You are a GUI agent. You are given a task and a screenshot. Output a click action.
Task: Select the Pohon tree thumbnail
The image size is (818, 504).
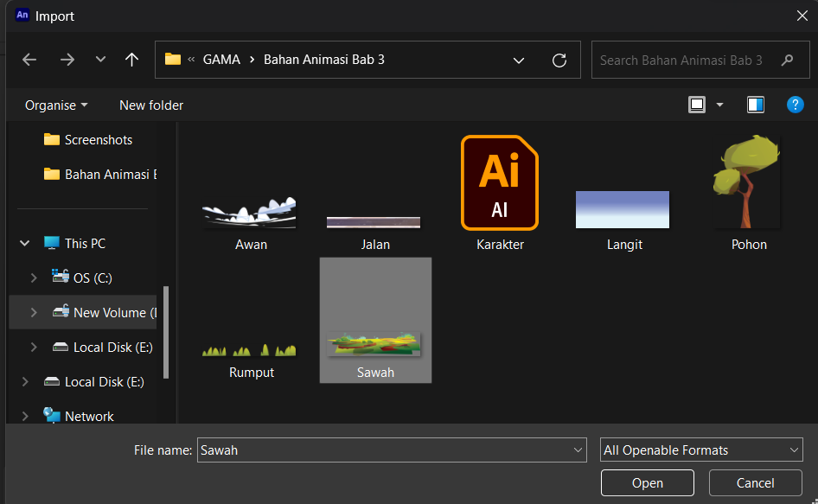[x=747, y=182]
